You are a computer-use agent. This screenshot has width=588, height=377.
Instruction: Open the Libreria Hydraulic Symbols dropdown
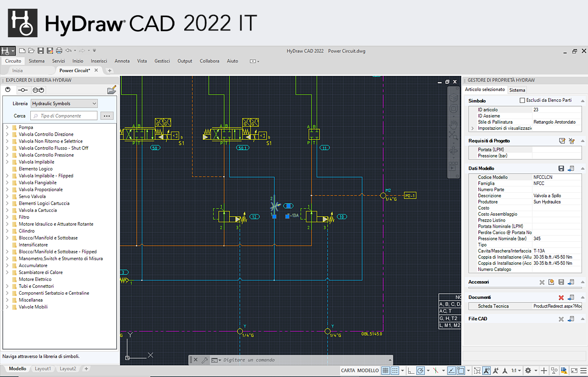pos(64,104)
